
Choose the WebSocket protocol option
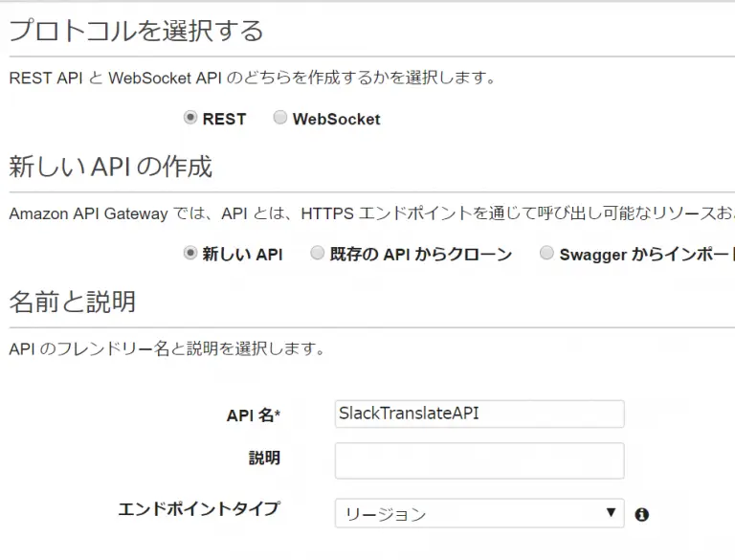point(279,117)
